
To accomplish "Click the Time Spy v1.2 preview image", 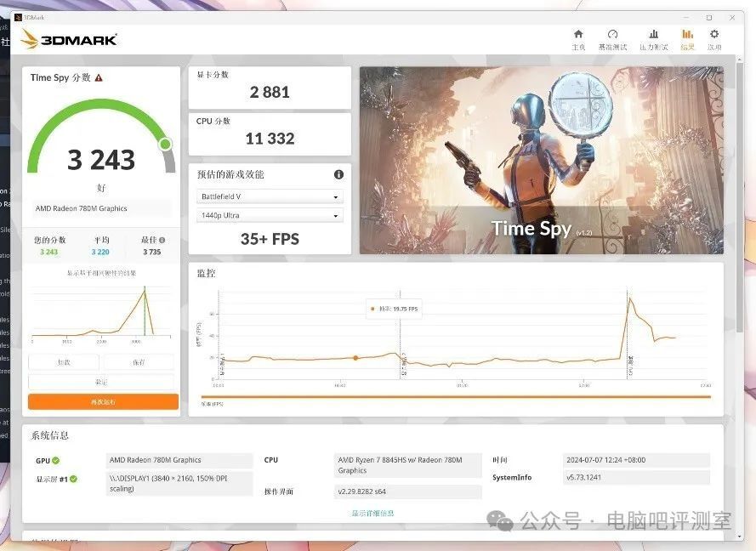I will tap(542, 160).
